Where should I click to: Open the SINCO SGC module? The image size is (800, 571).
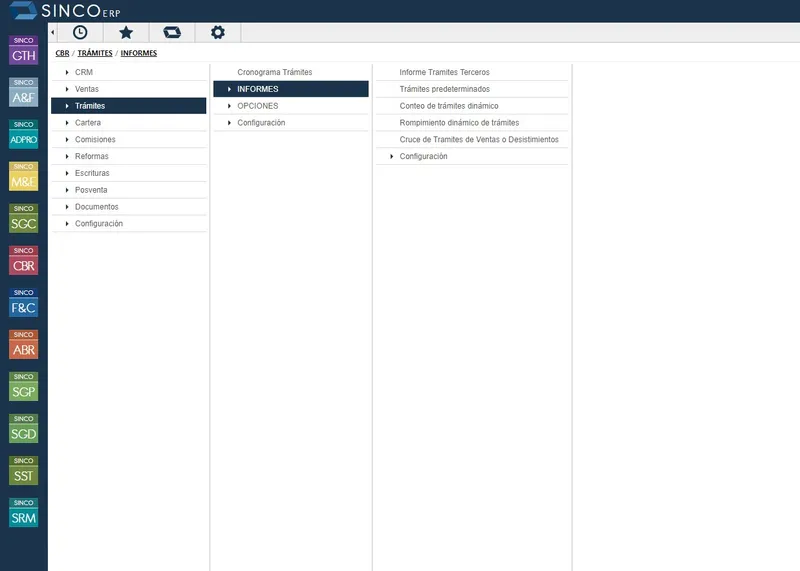point(23,218)
